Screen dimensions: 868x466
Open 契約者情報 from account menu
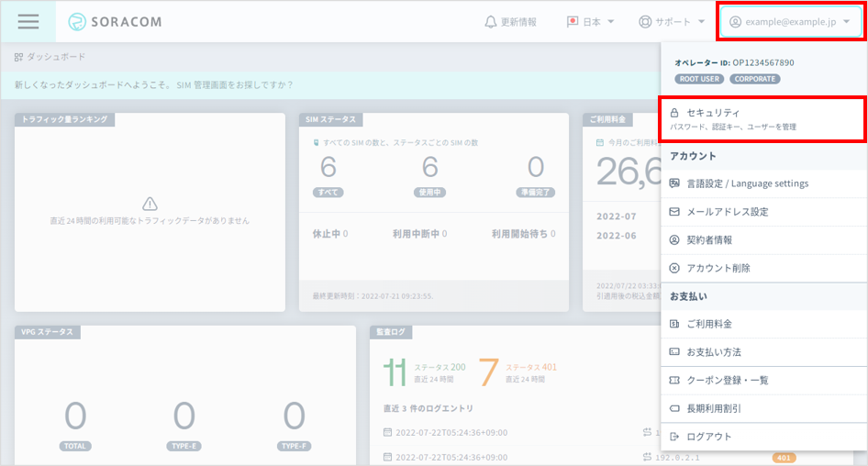(x=709, y=240)
